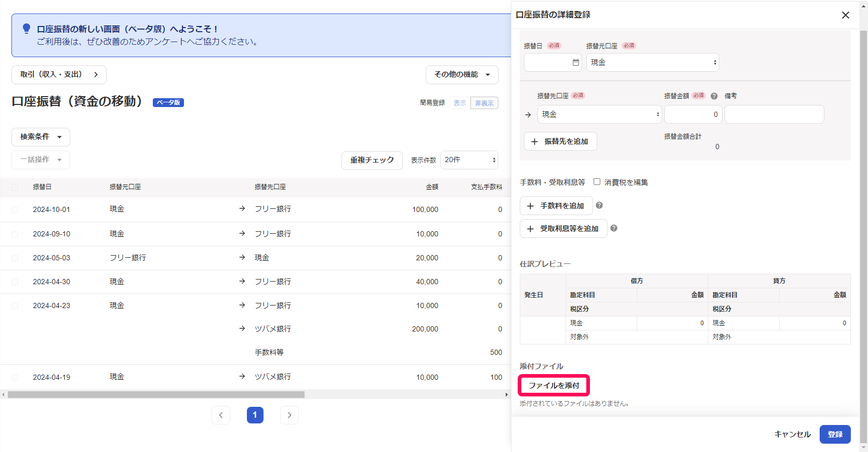Click the help icon beside 受取利息等を追加
Image resolution: width=868 pixels, height=452 pixels.
(x=614, y=228)
